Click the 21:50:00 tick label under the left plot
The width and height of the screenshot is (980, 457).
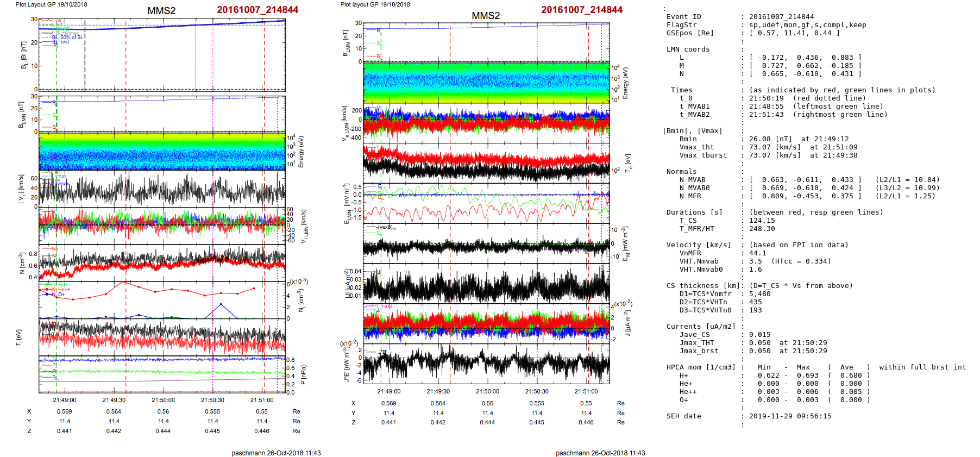click(x=163, y=400)
